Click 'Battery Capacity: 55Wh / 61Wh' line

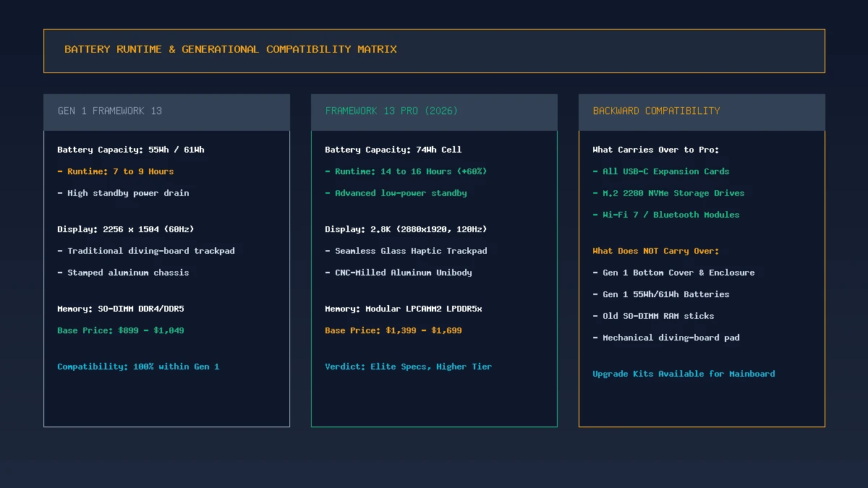(131, 150)
